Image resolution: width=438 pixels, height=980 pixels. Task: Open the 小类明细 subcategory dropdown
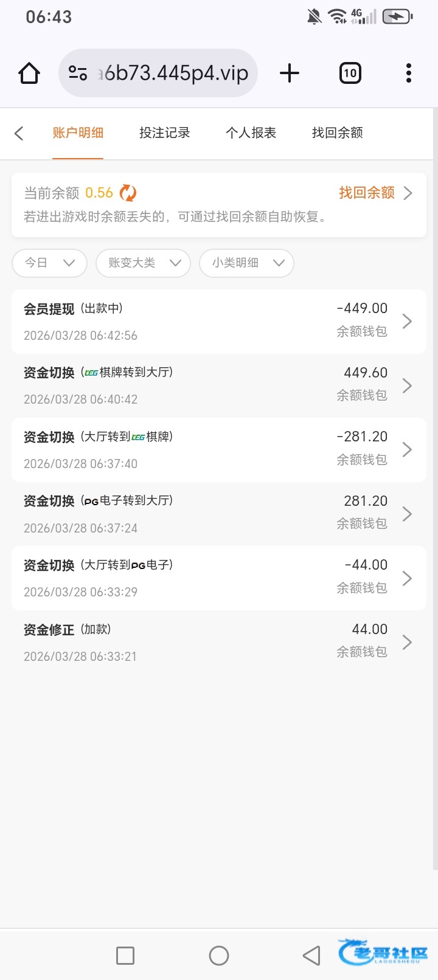point(246,263)
